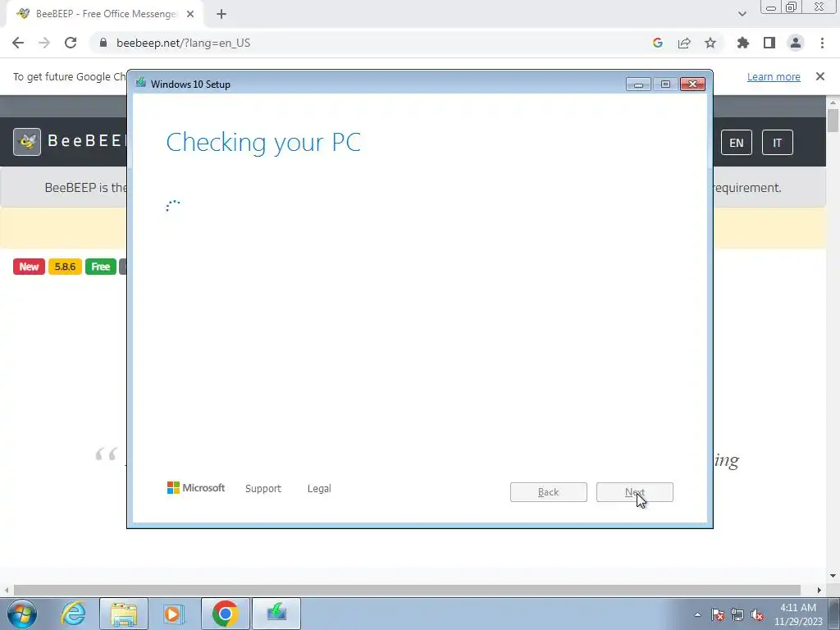Click the BeeBEEP bee logo
Screen dimensions: 840x630
pyautogui.click(x=27, y=142)
